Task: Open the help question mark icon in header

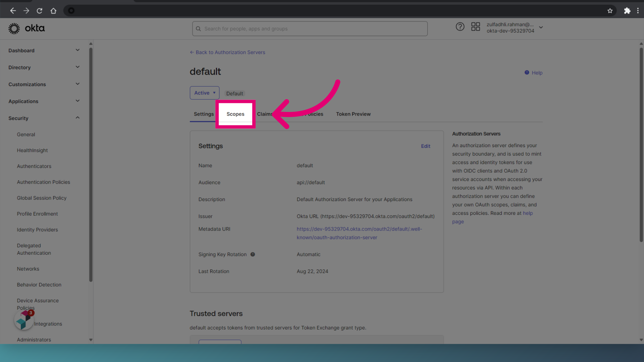Action: [460, 27]
